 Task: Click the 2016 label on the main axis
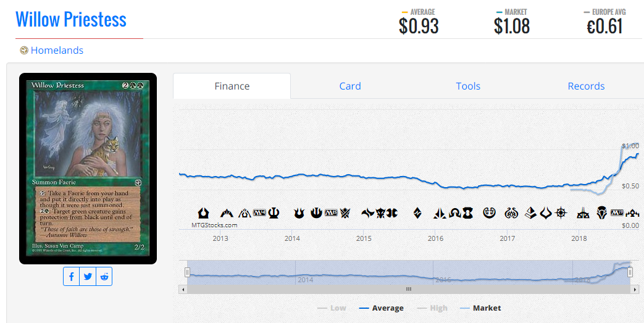(x=436, y=238)
